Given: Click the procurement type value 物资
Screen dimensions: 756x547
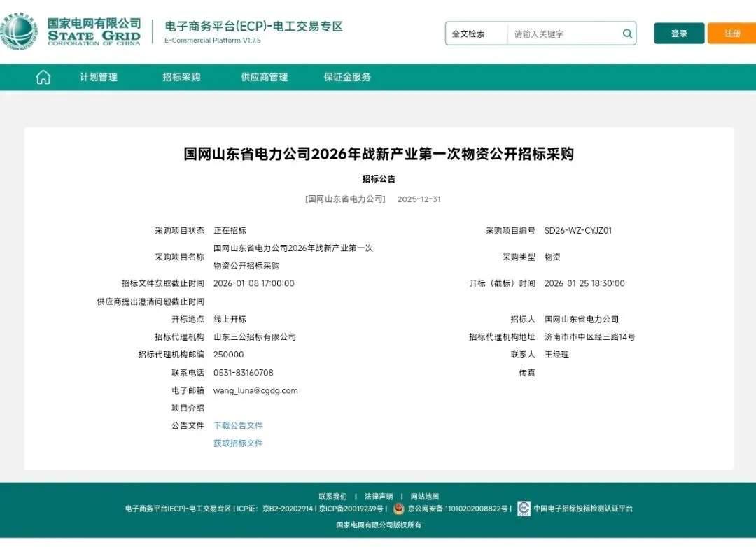Looking at the screenshot, I should 552,257.
